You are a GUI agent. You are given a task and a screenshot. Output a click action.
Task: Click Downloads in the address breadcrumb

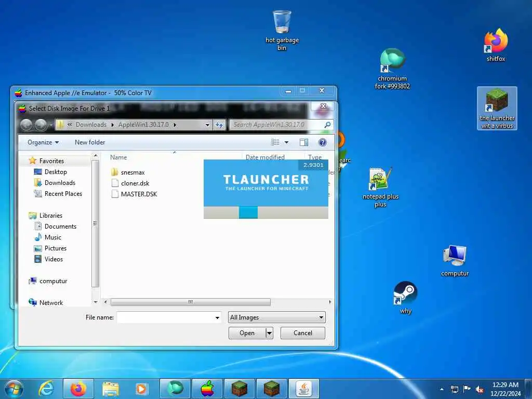[91, 125]
